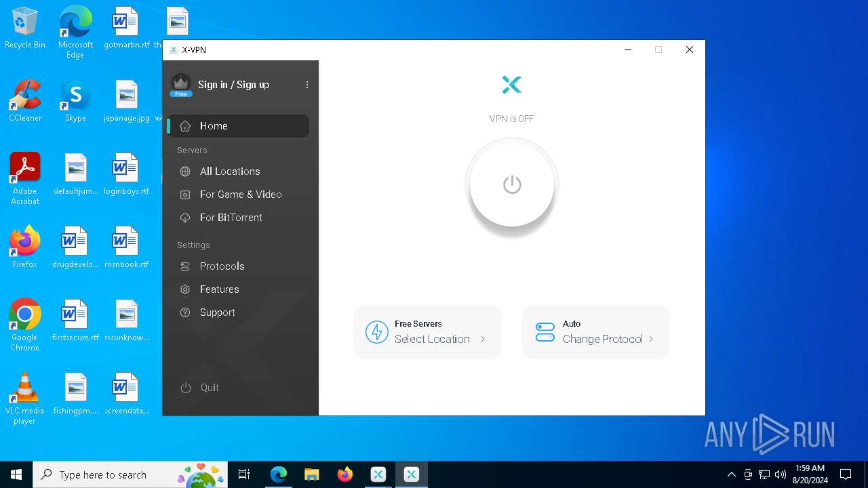Select msnbook.rtf file on desktop
The width and height of the screenshot is (868, 488).
[x=126, y=247]
